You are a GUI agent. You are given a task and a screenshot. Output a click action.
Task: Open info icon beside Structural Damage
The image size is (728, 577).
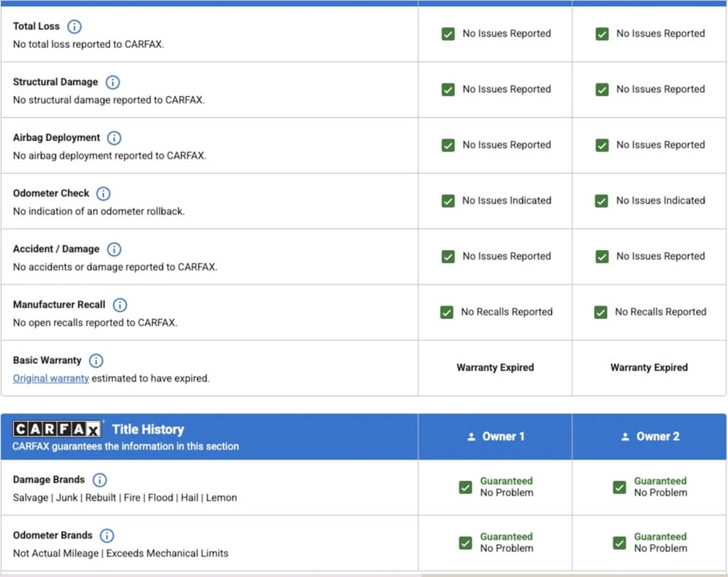tap(112, 83)
